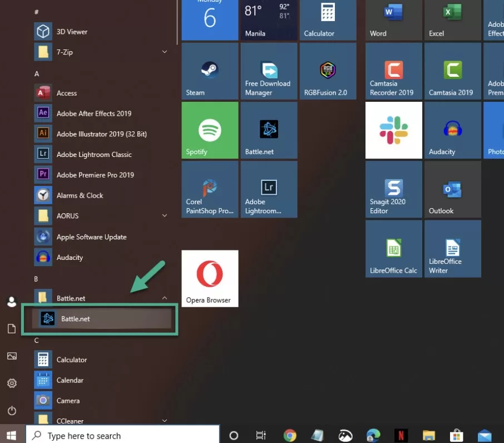Launch the Spotify tile

210,130
